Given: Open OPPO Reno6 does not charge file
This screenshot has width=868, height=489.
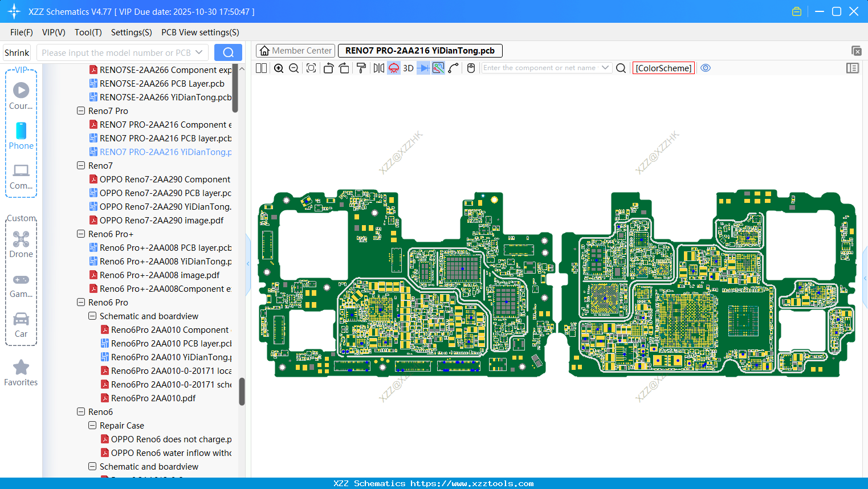Looking at the screenshot, I should tap(172, 439).
